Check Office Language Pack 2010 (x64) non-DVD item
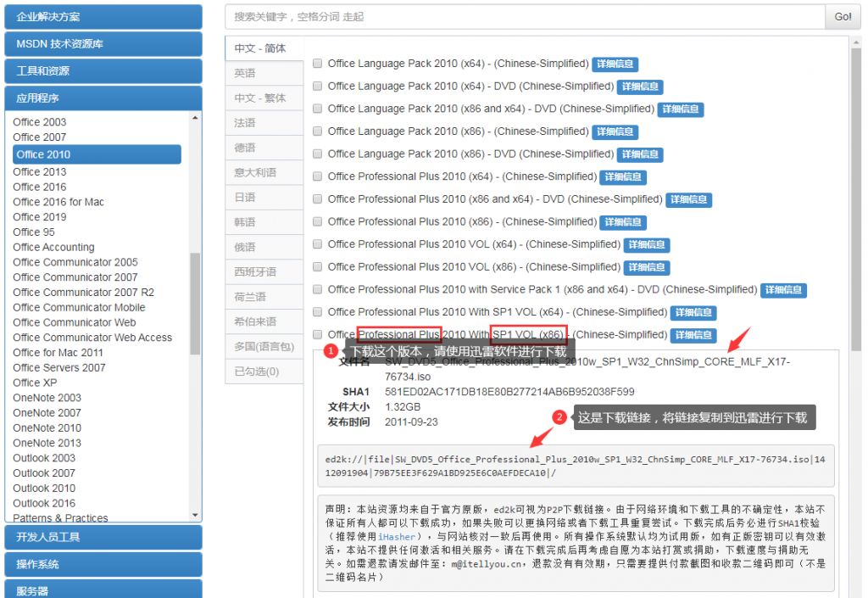 tap(317, 64)
